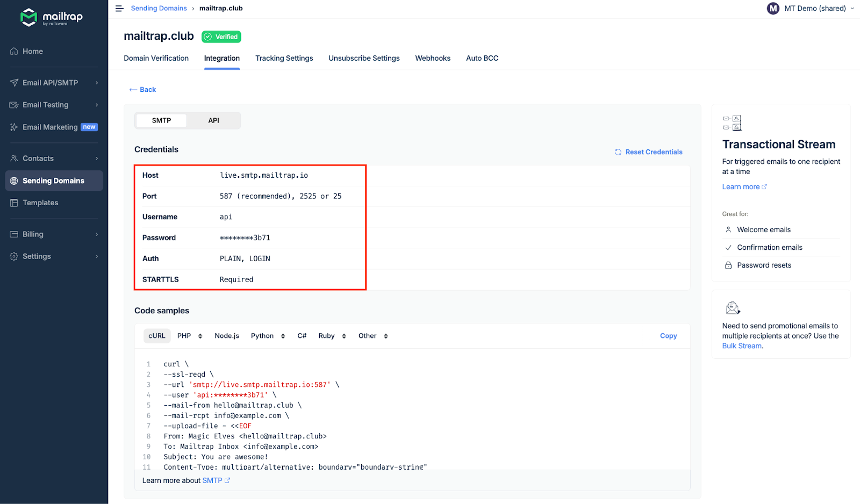
Task: Open the PHP code sample dropdown
Action: pos(190,336)
